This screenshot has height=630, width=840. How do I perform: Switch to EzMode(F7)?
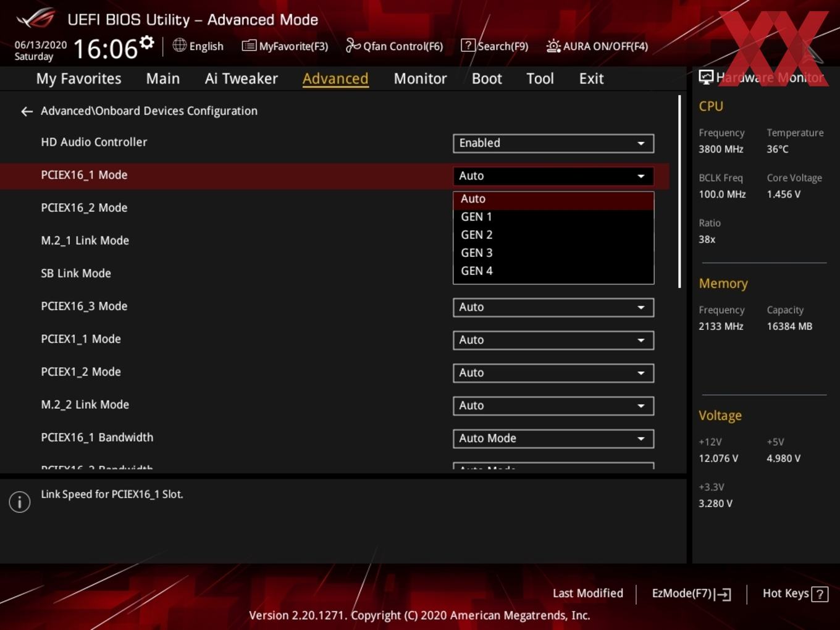(691, 594)
